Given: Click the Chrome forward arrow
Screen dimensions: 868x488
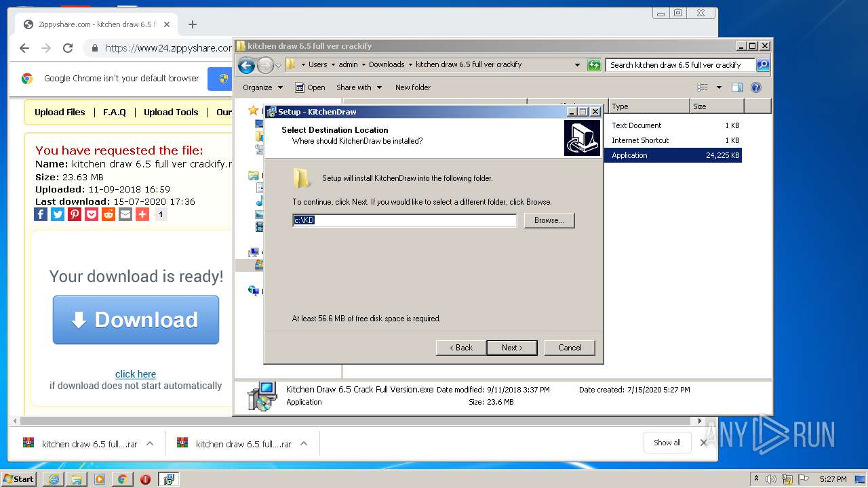Looking at the screenshot, I should pos(46,48).
